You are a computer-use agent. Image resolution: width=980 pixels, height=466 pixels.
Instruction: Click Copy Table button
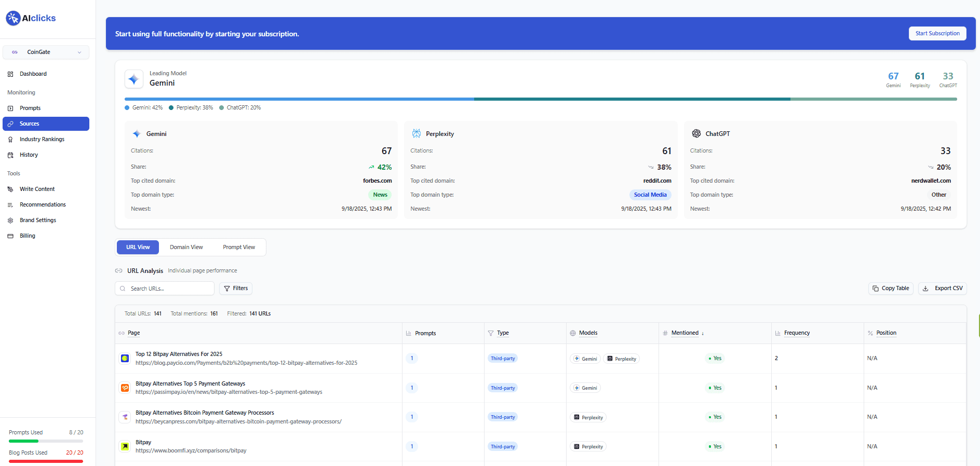tap(891, 289)
